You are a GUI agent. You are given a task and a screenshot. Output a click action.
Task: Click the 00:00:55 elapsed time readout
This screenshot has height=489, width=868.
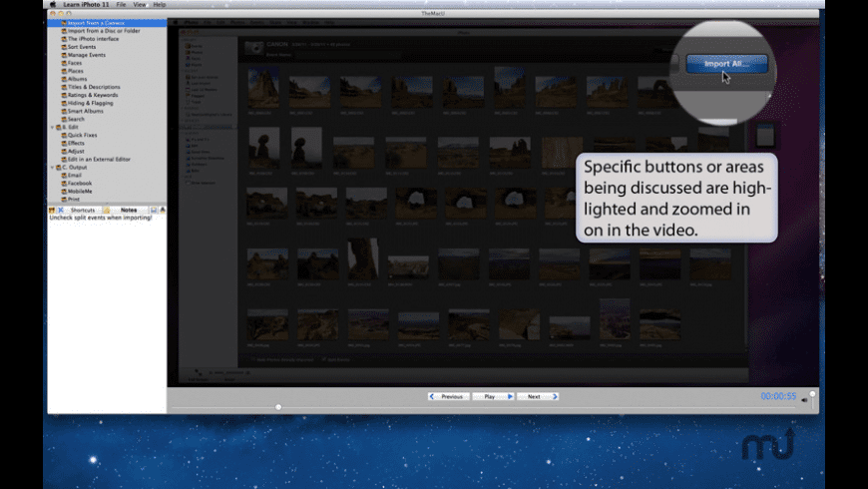click(x=778, y=396)
